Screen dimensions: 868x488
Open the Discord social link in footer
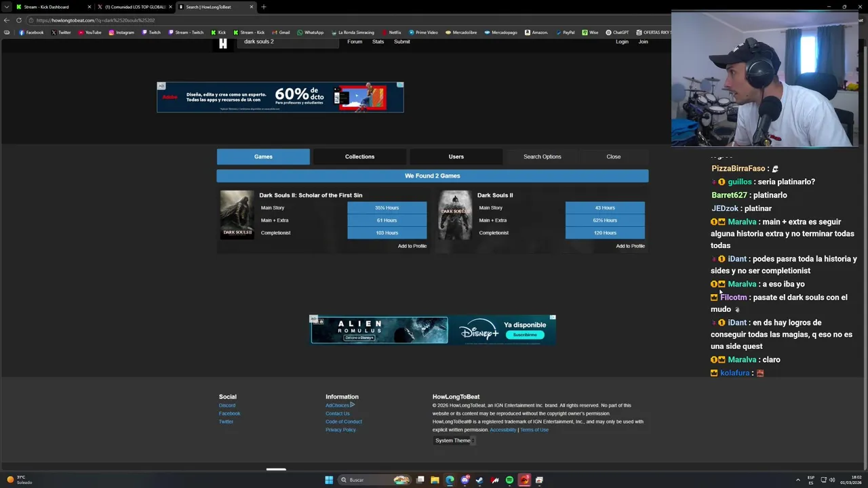coord(227,405)
